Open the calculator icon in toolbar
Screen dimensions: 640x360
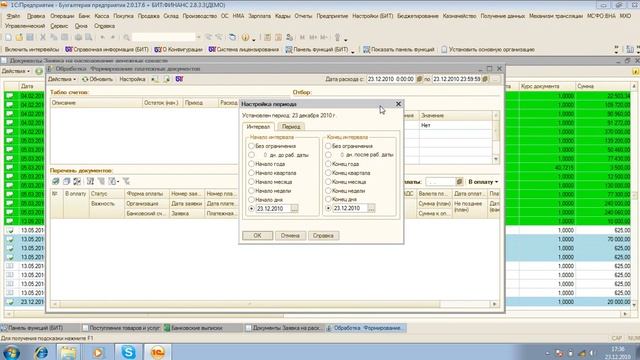tap(267, 38)
